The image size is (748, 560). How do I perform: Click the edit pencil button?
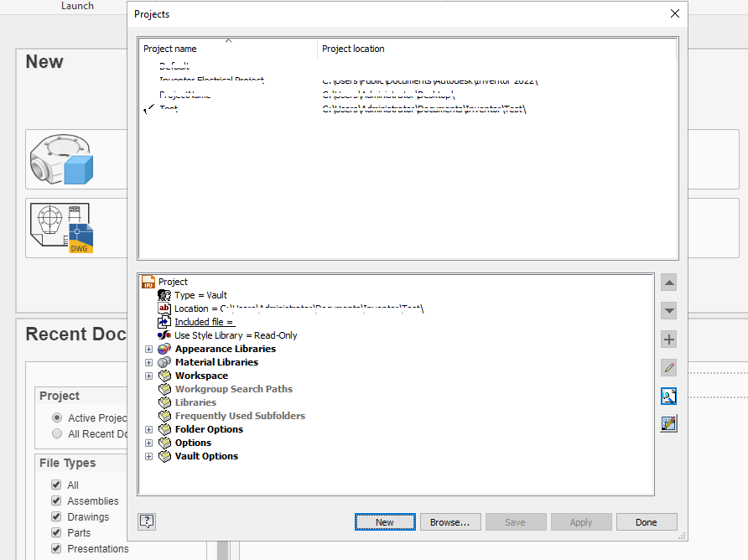[669, 368]
